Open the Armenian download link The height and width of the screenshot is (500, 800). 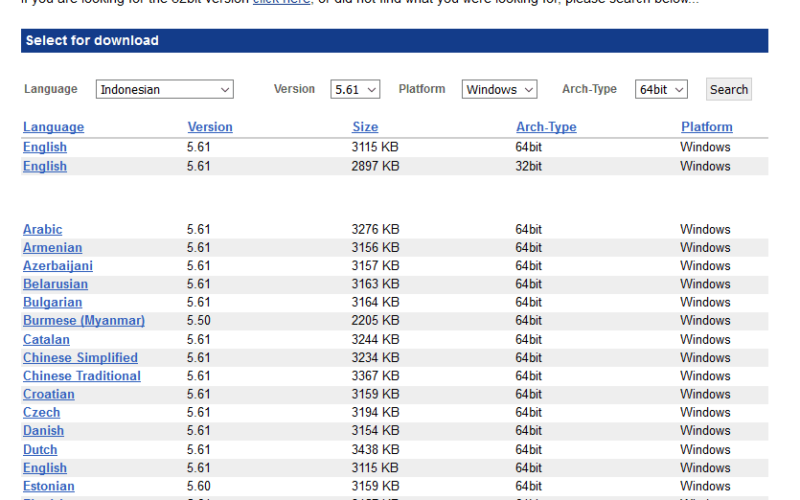[53, 247]
